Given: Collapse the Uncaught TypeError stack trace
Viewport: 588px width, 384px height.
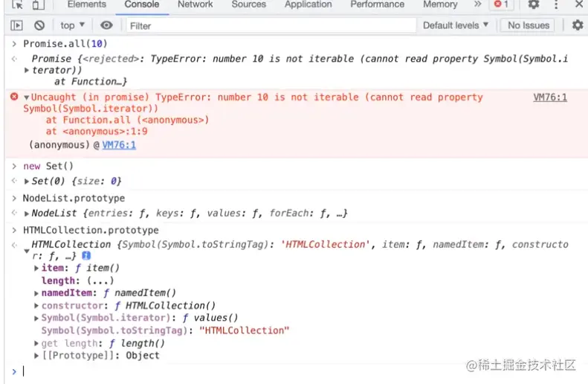Looking at the screenshot, I should click(26, 97).
